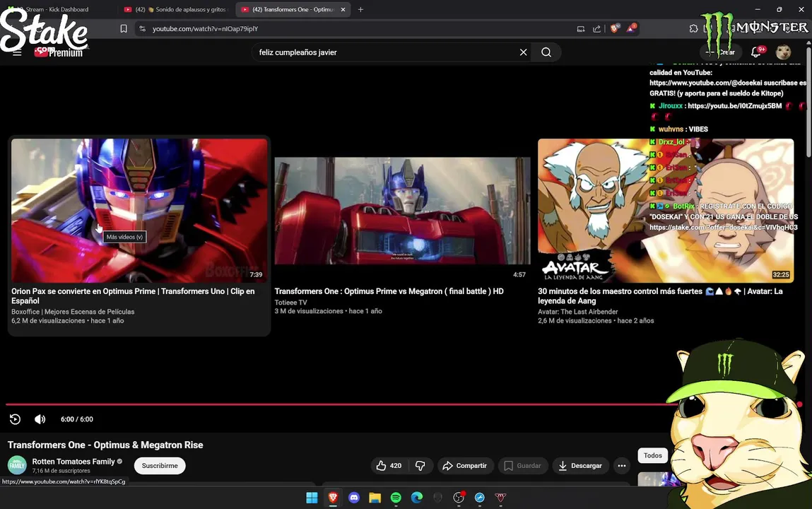This screenshot has width=812, height=509.
Task: Open Avatar: The Last Airbender channel link
Action: (x=578, y=312)
